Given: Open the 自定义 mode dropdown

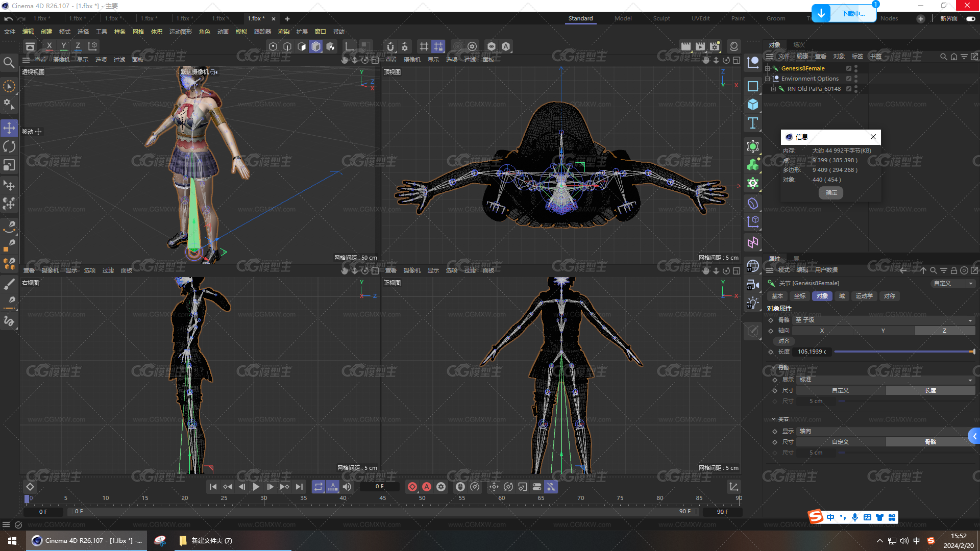Looking at the screenshot, I should [953, 283].
